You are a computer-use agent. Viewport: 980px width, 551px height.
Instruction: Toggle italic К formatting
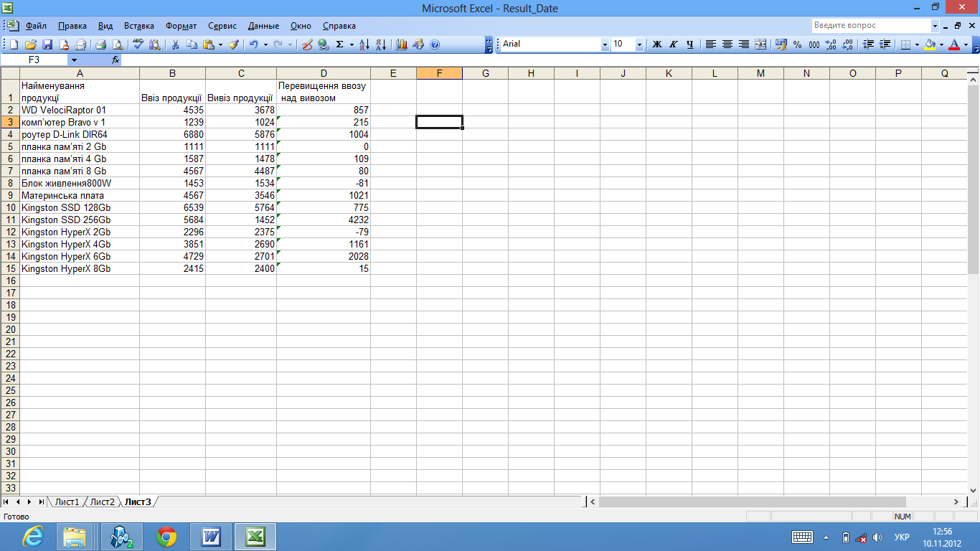tap(673, 44)
